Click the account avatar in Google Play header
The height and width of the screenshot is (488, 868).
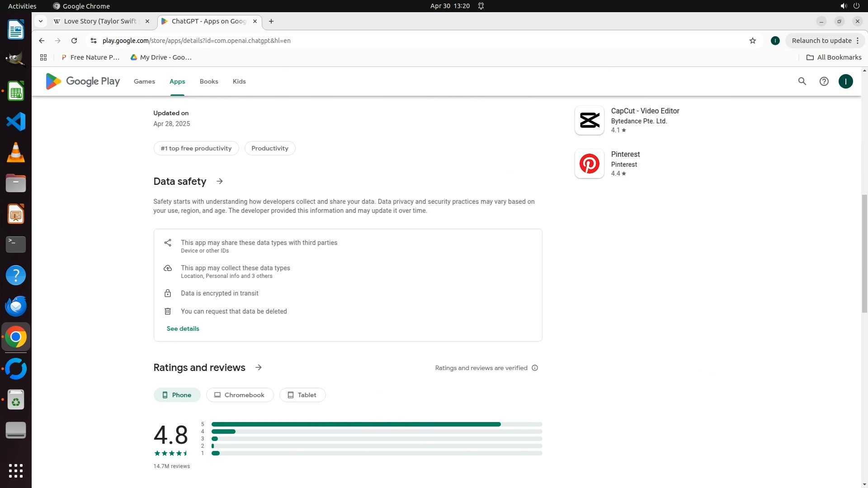coord(845,81)
